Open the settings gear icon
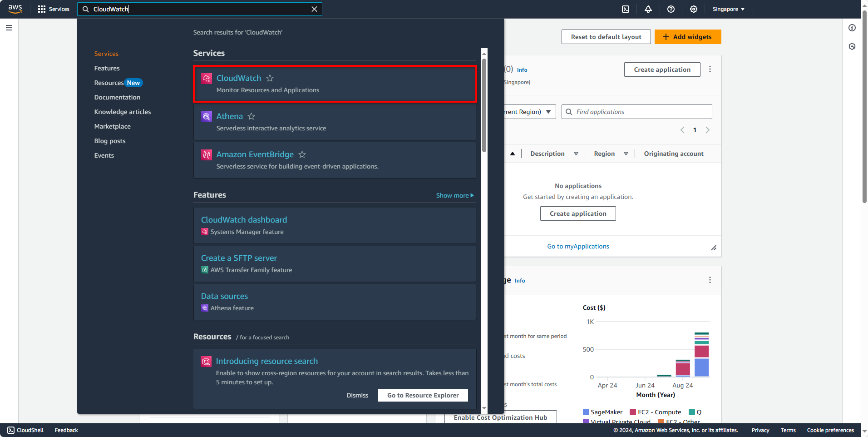This screenshot has width=868, height=437. point(694,9)
